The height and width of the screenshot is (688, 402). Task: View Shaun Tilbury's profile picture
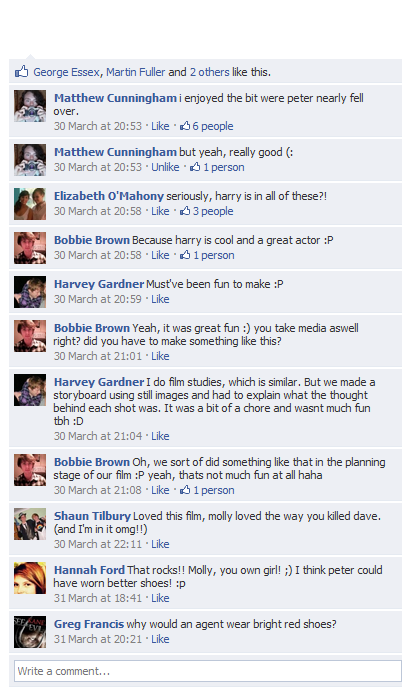pos(30,524)
